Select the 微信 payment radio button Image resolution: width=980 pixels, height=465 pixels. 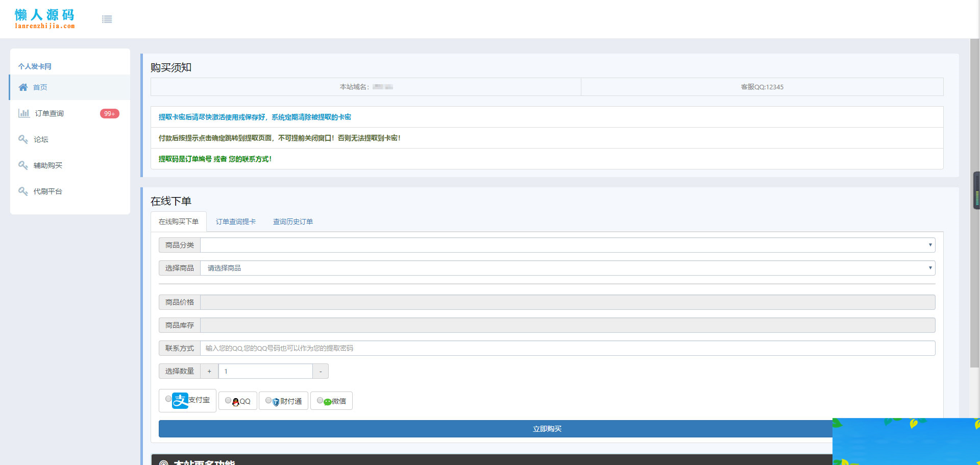click(x=320, y=401)
